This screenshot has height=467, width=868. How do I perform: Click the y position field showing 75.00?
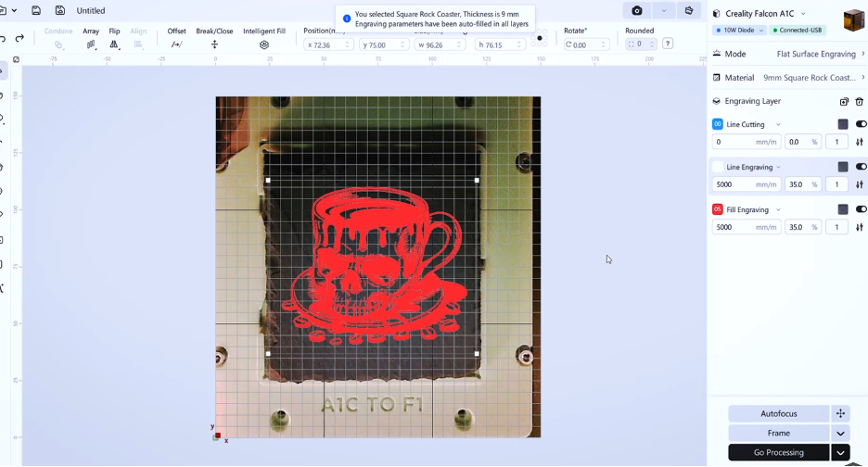(385, 44)
